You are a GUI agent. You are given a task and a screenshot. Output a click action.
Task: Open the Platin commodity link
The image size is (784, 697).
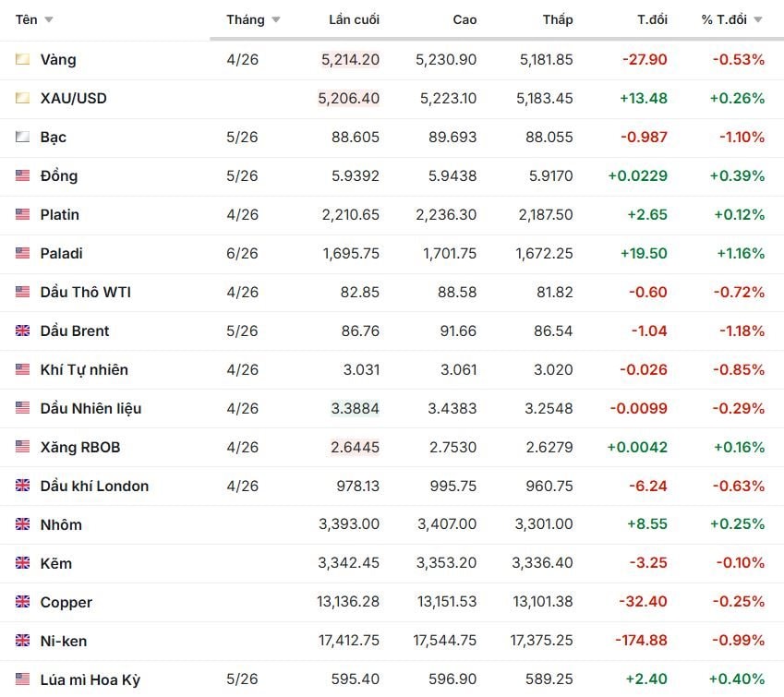tap(60, 215)
